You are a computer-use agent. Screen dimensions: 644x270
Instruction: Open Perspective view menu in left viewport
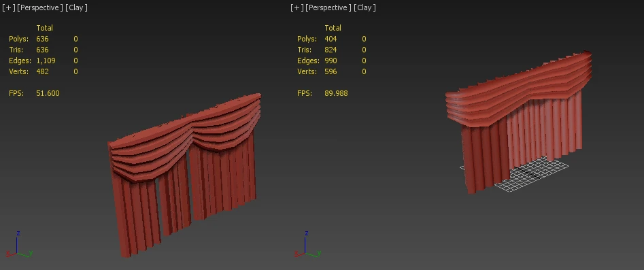[40, 7]
